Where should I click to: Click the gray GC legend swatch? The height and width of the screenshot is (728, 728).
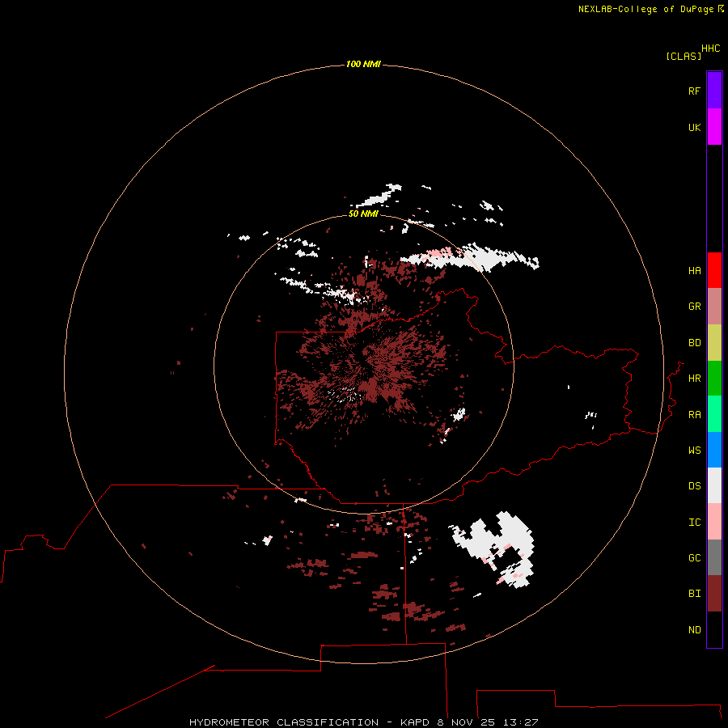click(714, 557)
